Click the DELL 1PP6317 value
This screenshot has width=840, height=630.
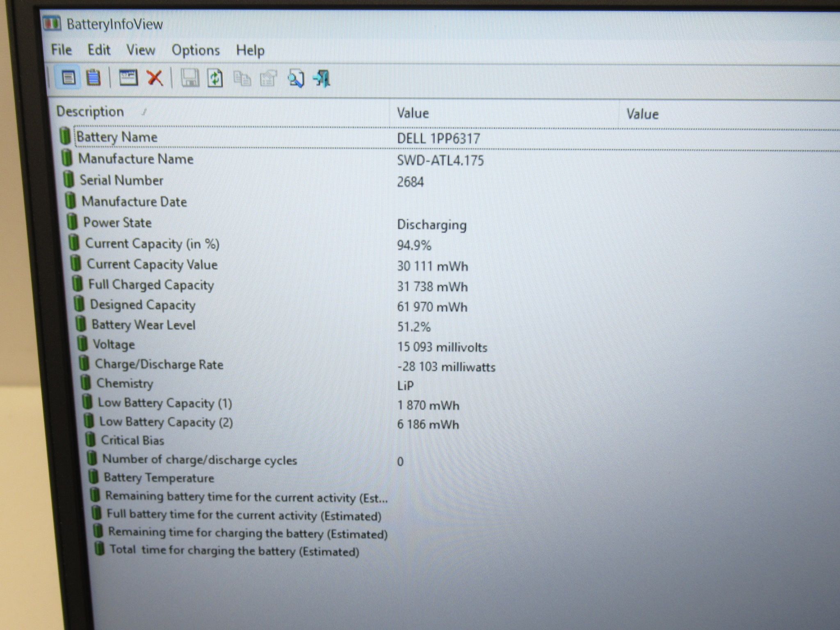pos(438,138)
